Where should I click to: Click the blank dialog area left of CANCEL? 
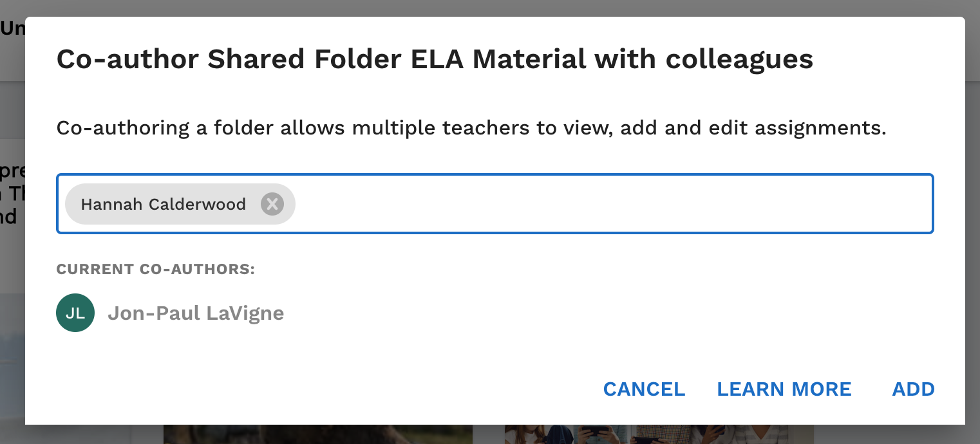pos(309,389)
